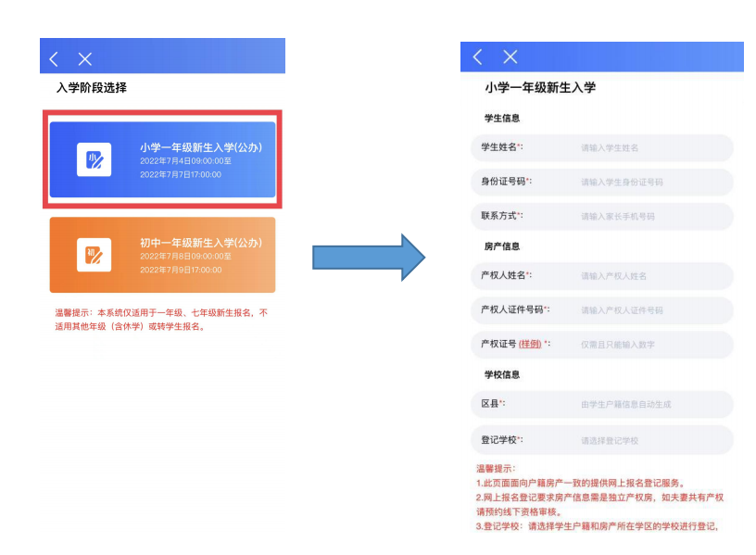Click the 房产信息 section heading
The width and height of the screenshot is (756, 555).
coord(502,246)
